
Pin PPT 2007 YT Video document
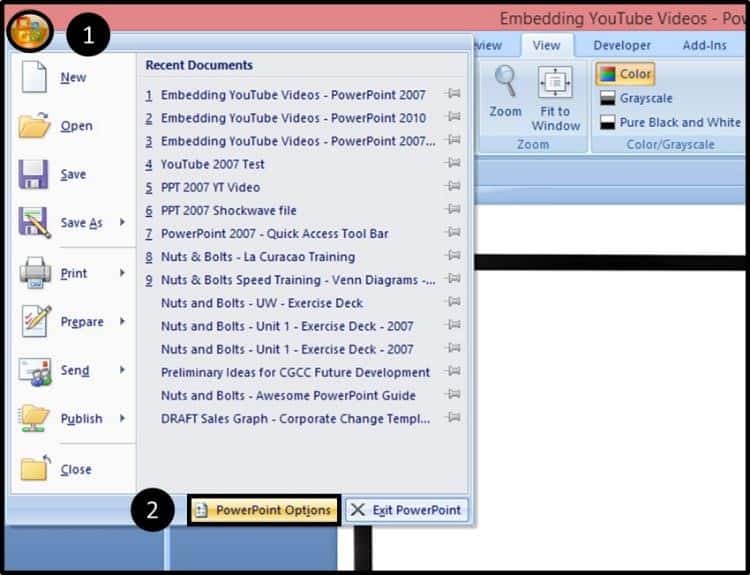pyautogui.click(x=452, y=186)
